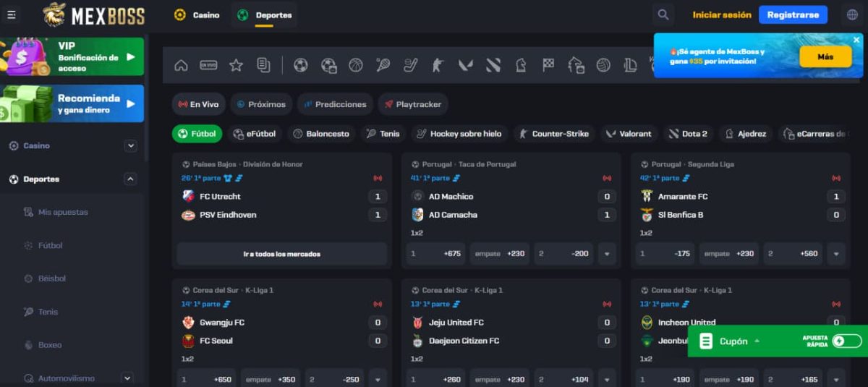Viewport: 868px width, 387px height.
Task: Expand more markets for Amarante FC match
Action: (835, 254)
